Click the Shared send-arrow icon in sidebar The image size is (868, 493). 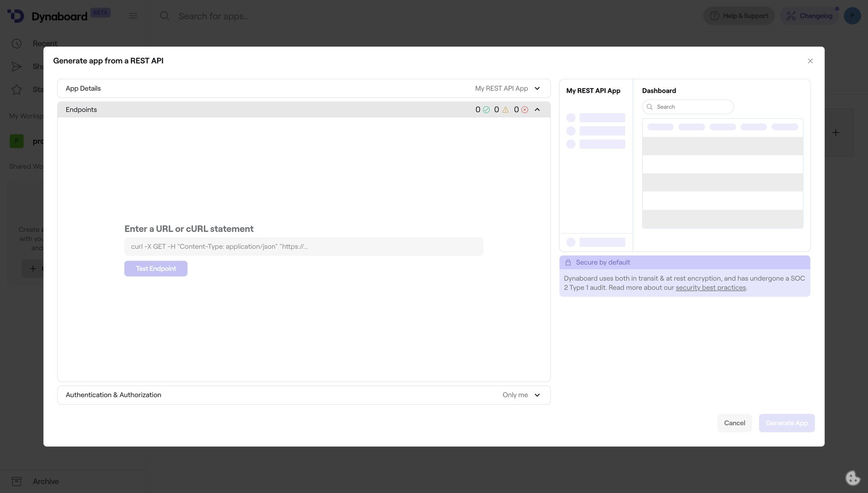[17, 66]
